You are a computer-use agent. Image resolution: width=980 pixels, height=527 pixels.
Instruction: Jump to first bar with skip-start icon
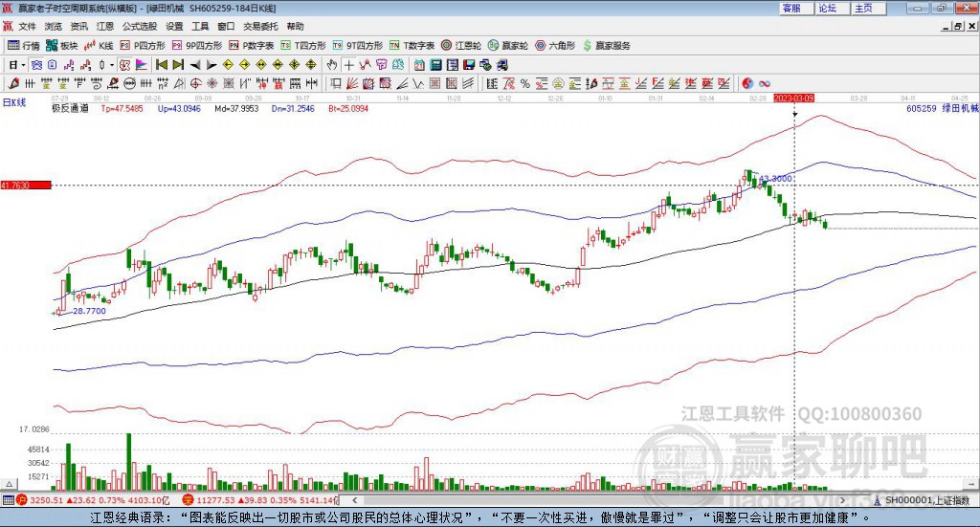(162, 65)
